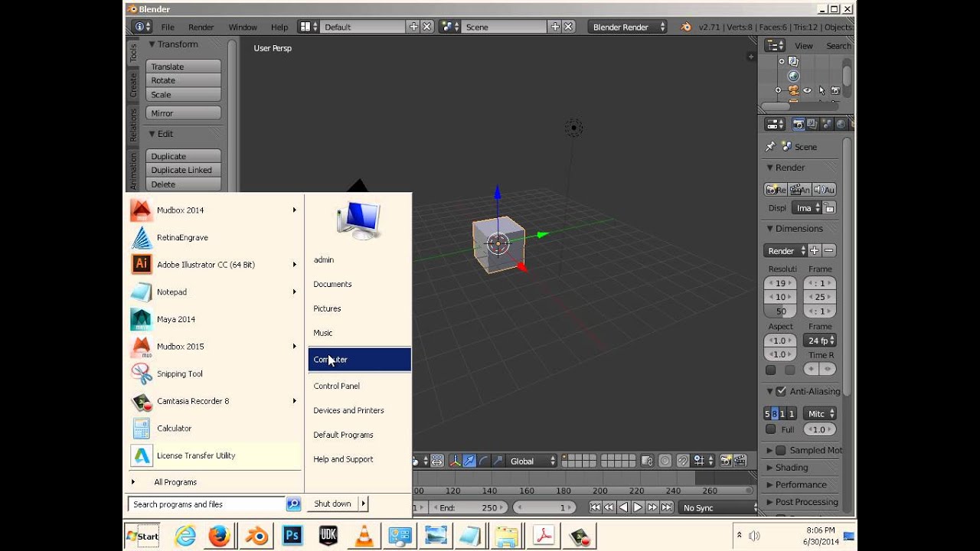Click the Blender icon in taskbar
This screenshot has height=551, width=980.
pos(256,536)
